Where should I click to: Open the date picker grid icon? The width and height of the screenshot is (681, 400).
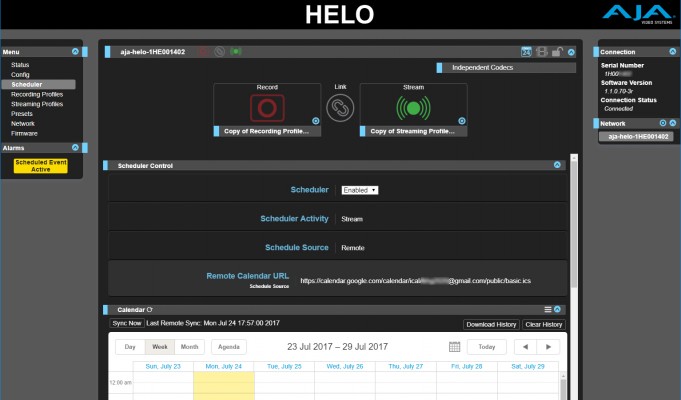[x=454, y=347]
